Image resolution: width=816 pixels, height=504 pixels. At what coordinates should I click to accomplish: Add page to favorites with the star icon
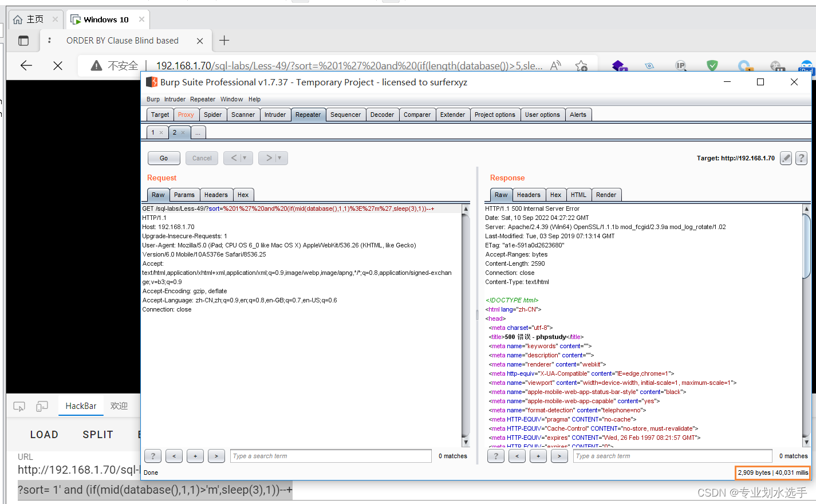coord(581,66)
